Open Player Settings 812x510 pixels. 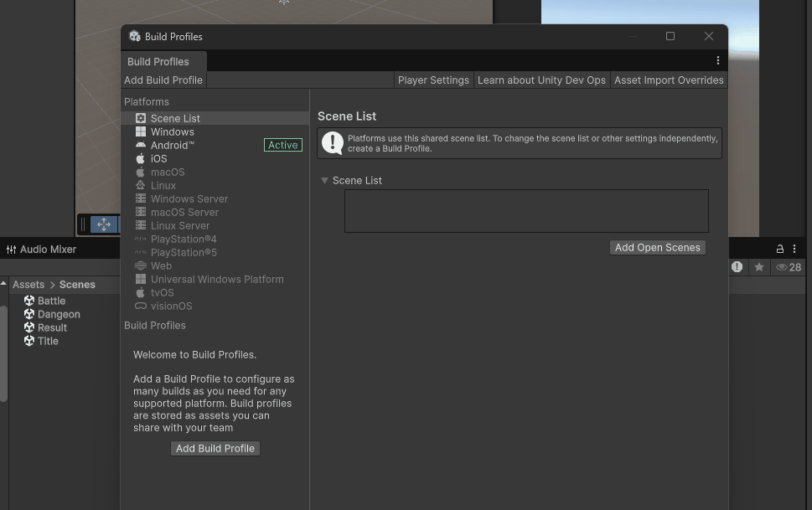(433, 80)
